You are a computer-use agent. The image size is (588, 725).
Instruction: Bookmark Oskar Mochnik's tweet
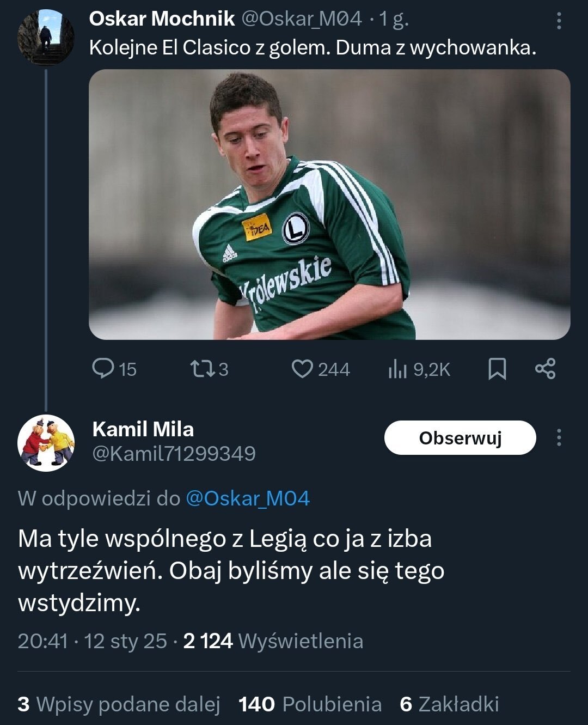[497, 369]
